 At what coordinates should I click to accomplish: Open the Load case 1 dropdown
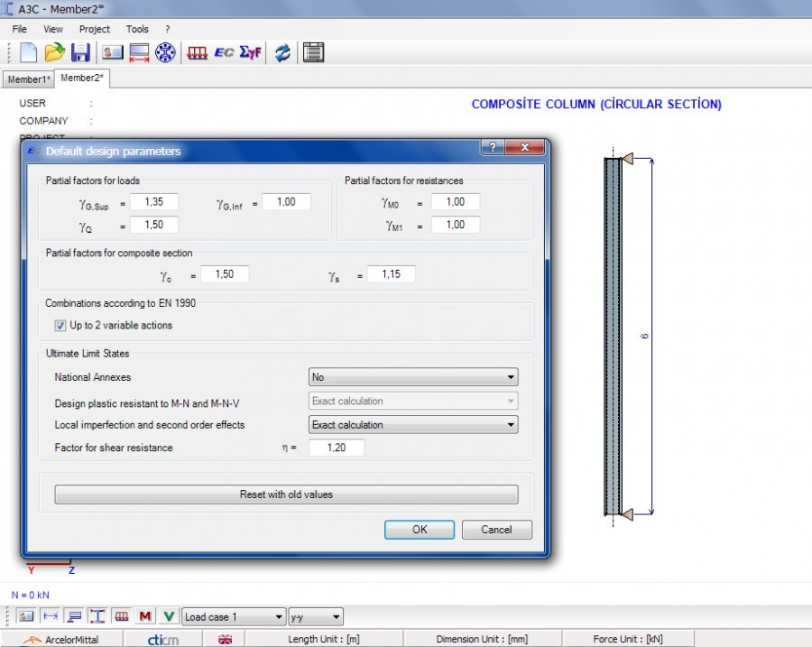[234, 617]
